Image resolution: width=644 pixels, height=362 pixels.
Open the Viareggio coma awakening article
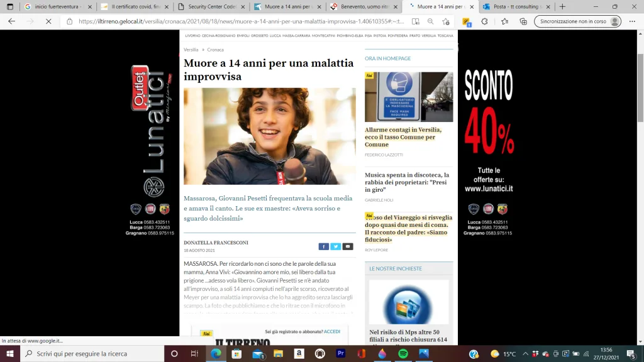tap(408, 229)
